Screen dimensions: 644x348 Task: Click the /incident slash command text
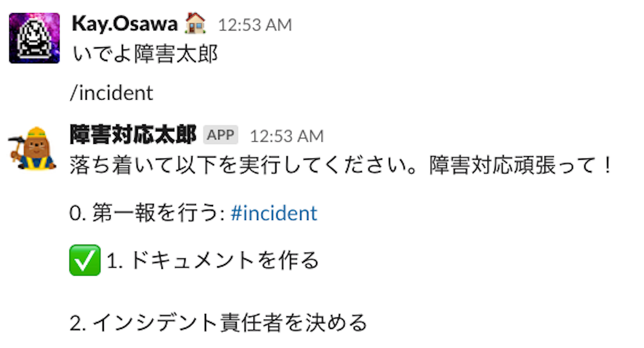(x=112, y=93)
